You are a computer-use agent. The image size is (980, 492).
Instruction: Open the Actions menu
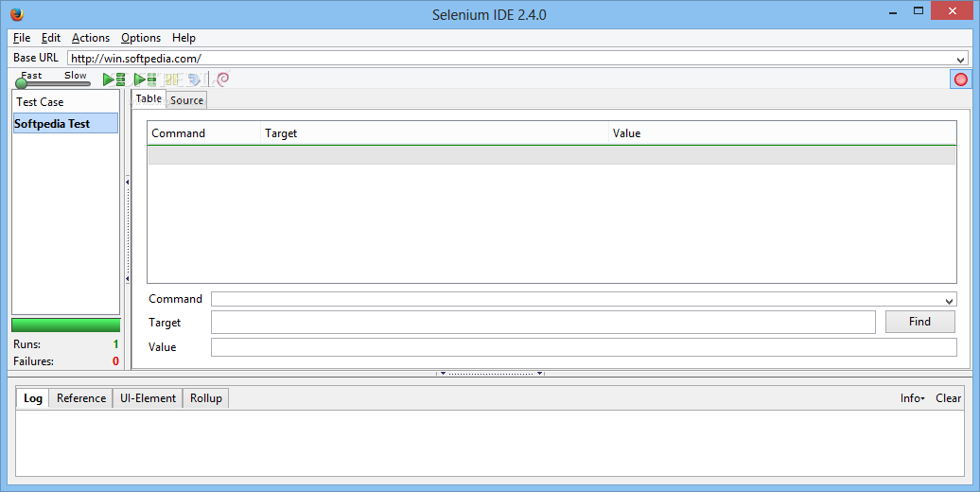pyautogui.click(x=91, y=38)
